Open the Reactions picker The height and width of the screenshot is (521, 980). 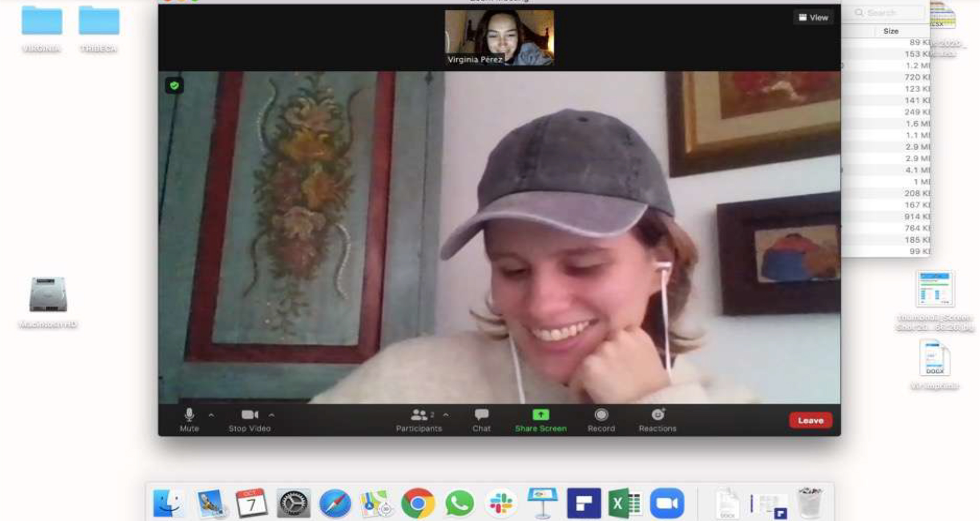pyautogui.click(x=657, y=420)
